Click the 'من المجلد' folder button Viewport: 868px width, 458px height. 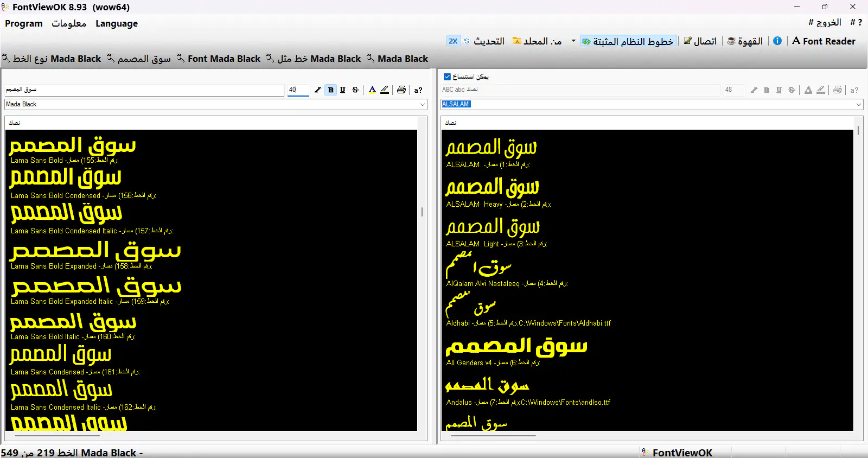[x=537, y=41]
